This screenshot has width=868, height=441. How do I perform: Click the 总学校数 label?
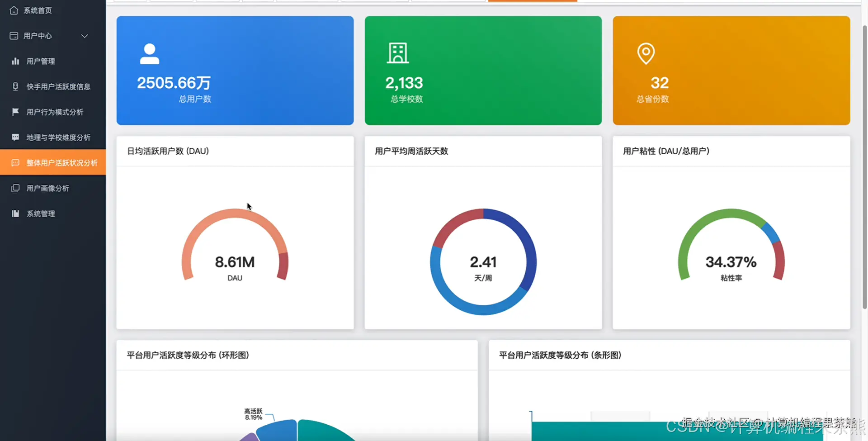coord(407,99)
